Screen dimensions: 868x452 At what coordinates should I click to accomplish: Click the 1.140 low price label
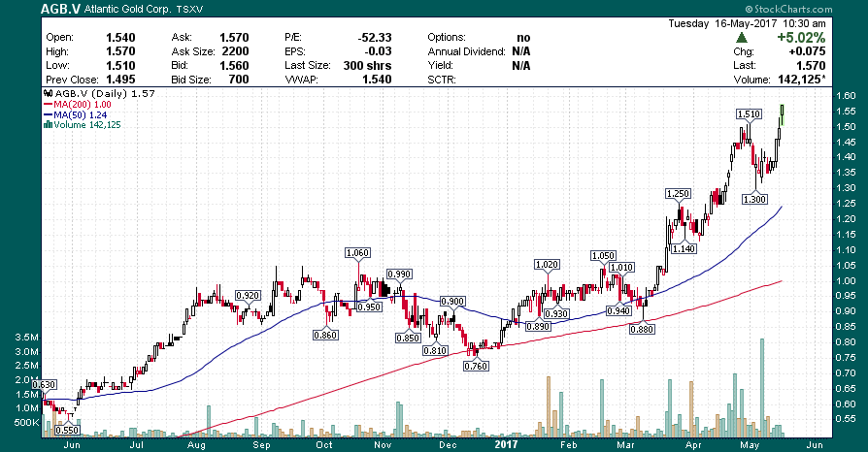(x=684, y=249)
